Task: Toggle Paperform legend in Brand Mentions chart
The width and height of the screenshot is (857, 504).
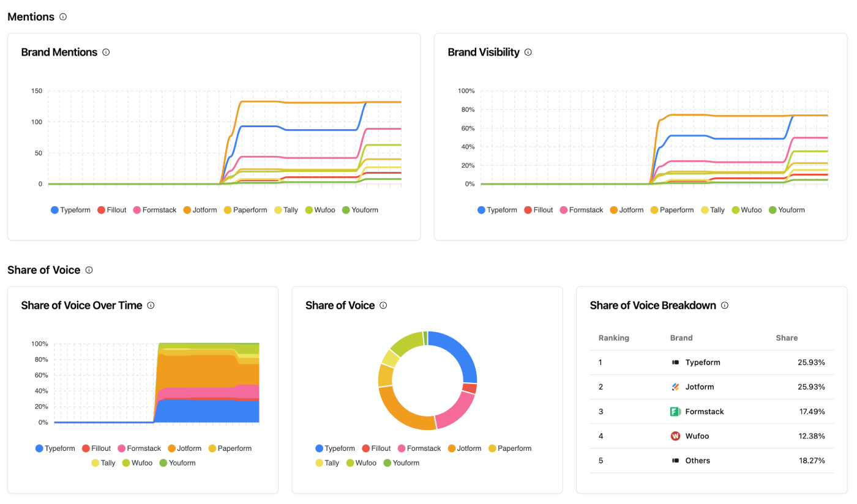Action: 245,210
